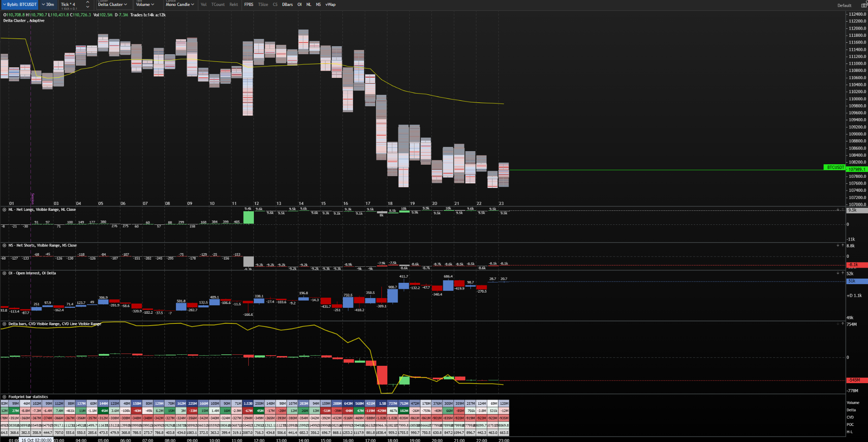This screenshot has height=442, width=868.
Task: Click the Tick * 4 setting
Action: [68, 5]
